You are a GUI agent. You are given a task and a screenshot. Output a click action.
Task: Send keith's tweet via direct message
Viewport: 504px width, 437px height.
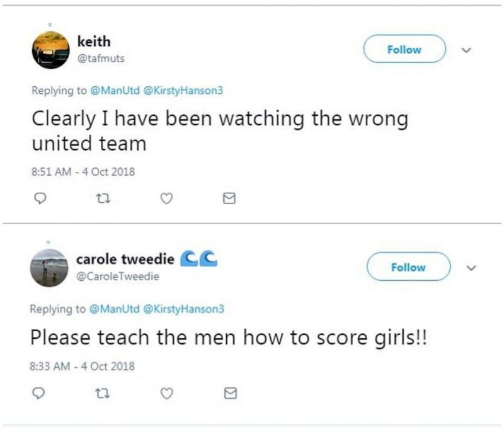click(x=230, y=199)
